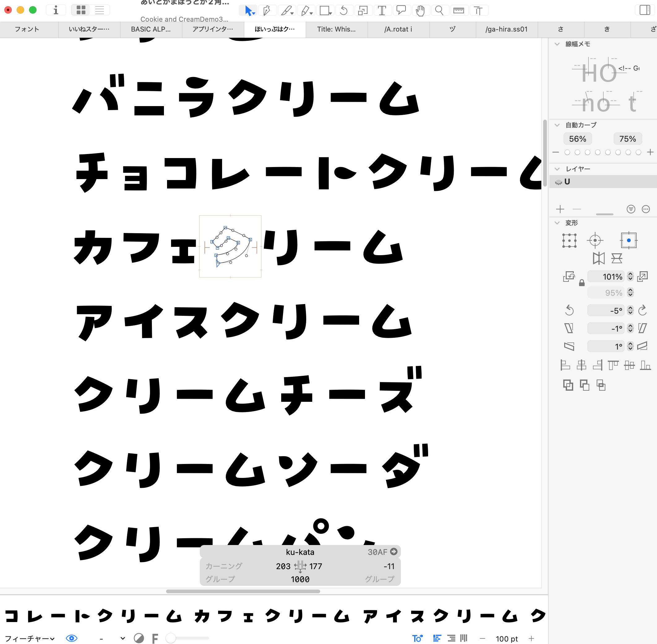Image resolution: width=657 pixels, height=644 pixels.
Task: Click the flip horizontal mirror icon
Action: 599,259
